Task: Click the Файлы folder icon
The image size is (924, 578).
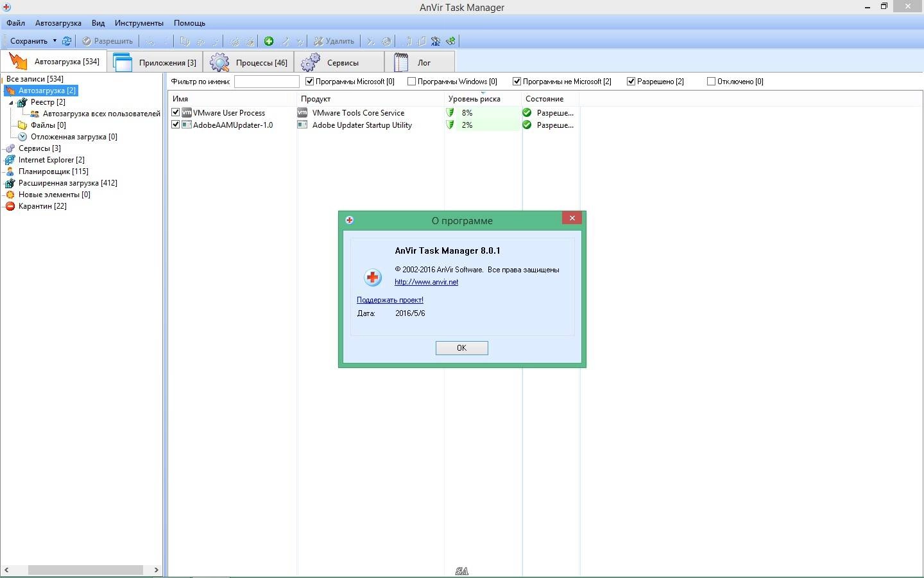Action: (22, 125)
